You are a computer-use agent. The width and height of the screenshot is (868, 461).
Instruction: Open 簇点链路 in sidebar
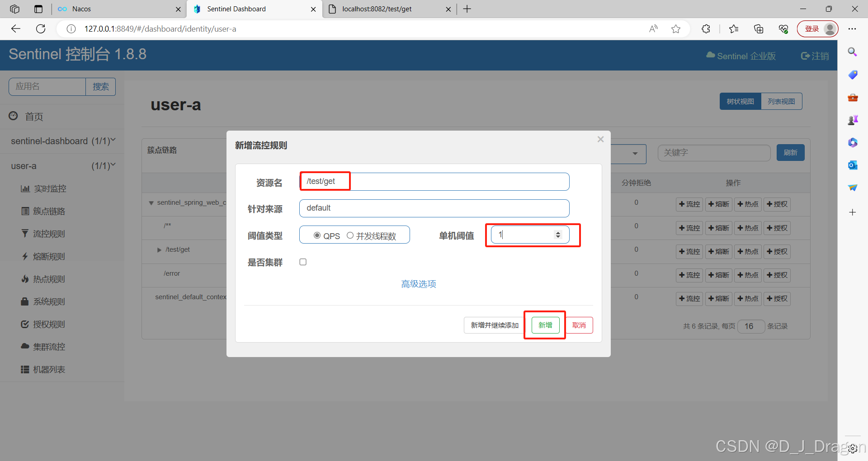click(50, 211)
